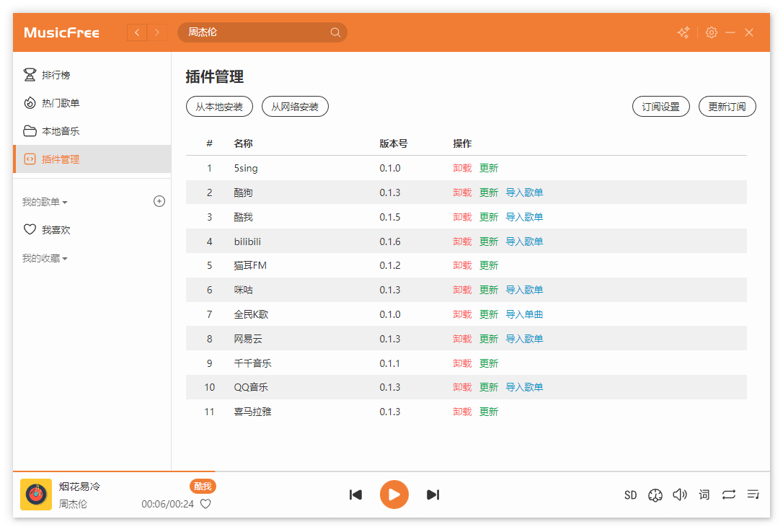The image size is (783, 532).
Task: Show lyrics using the 词 icon
Action: click(704, 495)
